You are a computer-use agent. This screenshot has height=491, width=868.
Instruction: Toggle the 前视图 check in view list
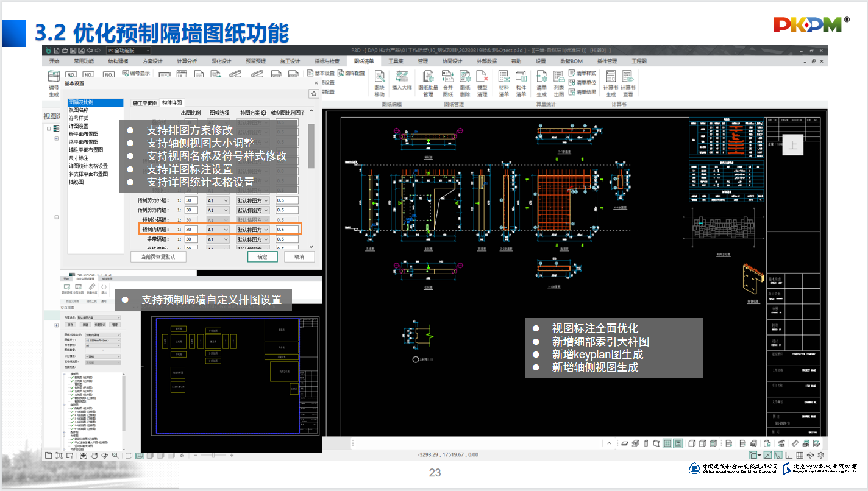point(72,379)
